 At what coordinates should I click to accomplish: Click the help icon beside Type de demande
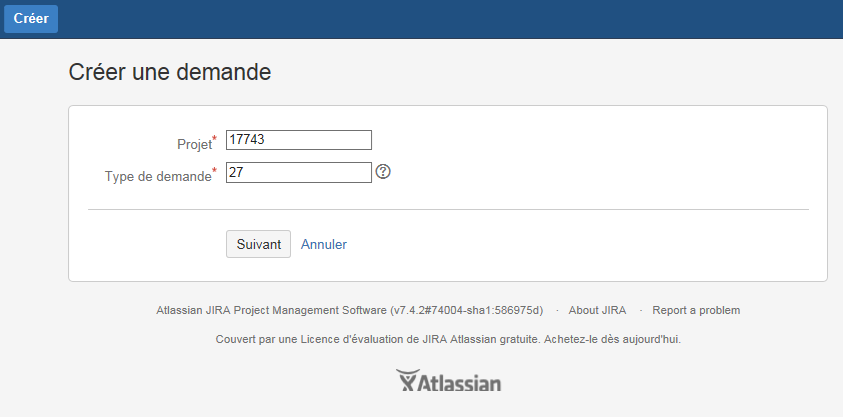point(383,172)
